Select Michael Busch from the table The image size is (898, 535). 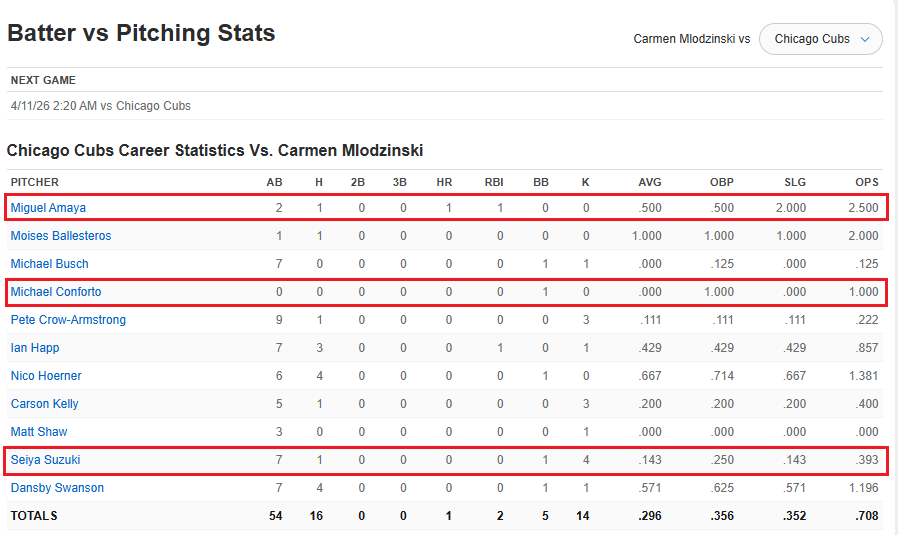tap(49, 264)
